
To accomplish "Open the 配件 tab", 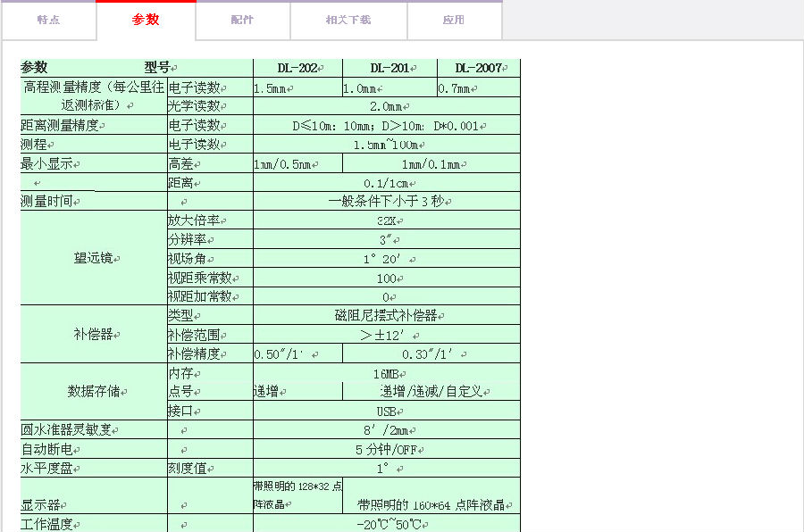I will 242,20.
